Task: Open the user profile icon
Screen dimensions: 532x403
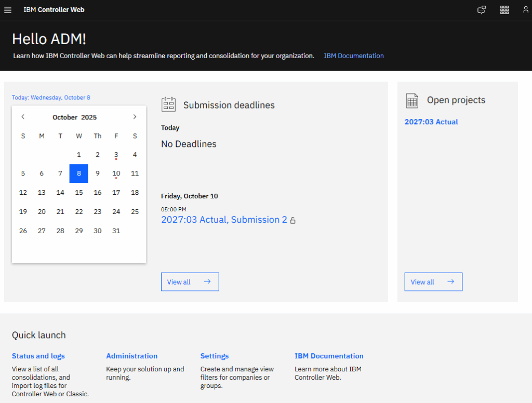Action: (x=525, y=10)
